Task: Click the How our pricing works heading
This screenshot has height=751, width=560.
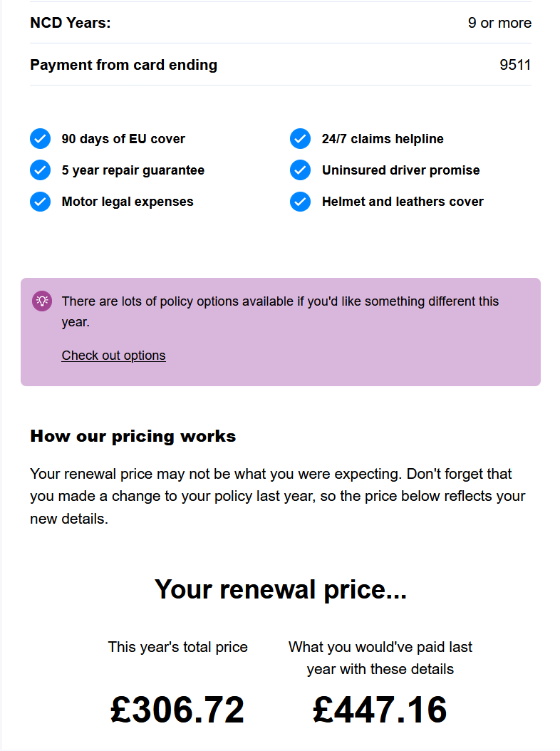Action: coord(133,436)
